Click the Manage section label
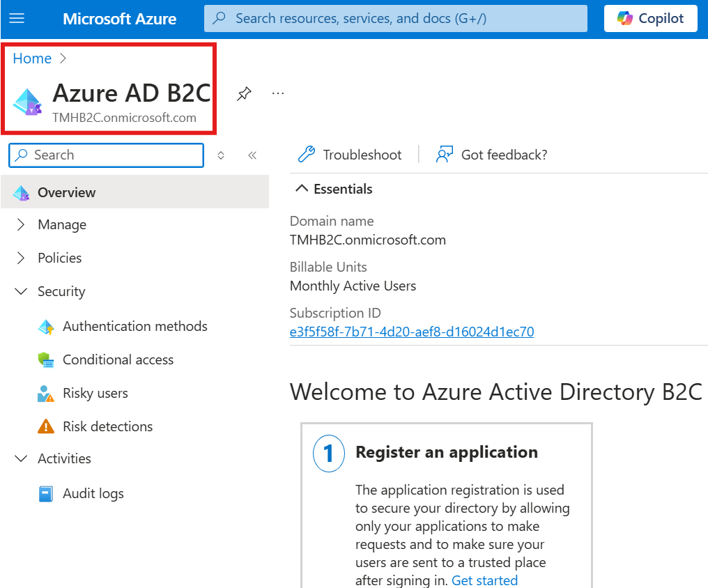The height and width of the screenshot is (588, 708). pos(62,225)
